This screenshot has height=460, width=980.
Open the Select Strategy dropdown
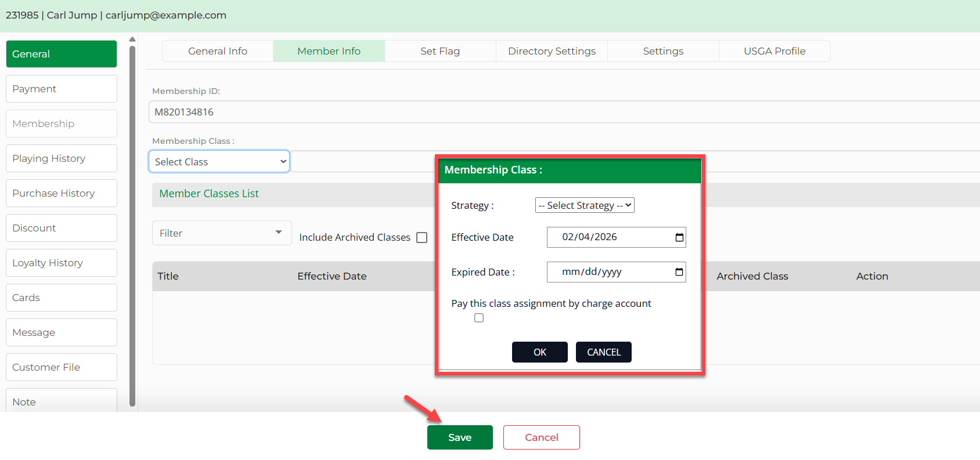pyautogui.click(x=584, y=205)
